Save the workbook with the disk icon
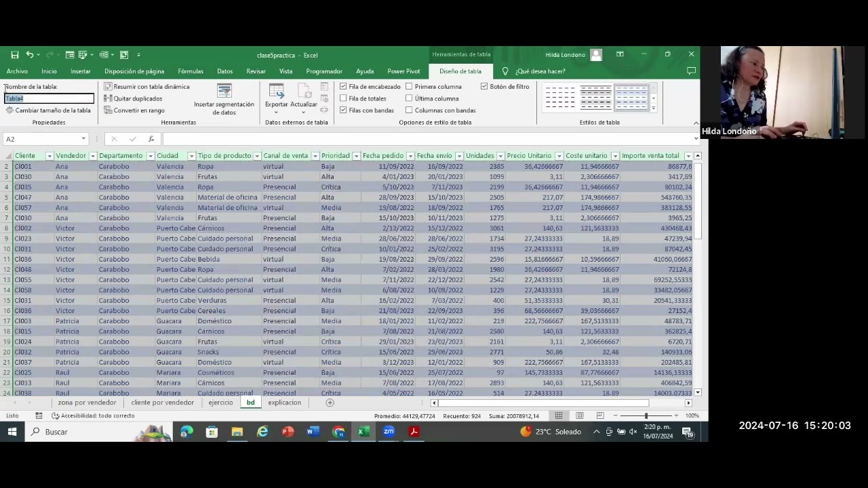The image size is (868, 488). click(x=14, y=55)
